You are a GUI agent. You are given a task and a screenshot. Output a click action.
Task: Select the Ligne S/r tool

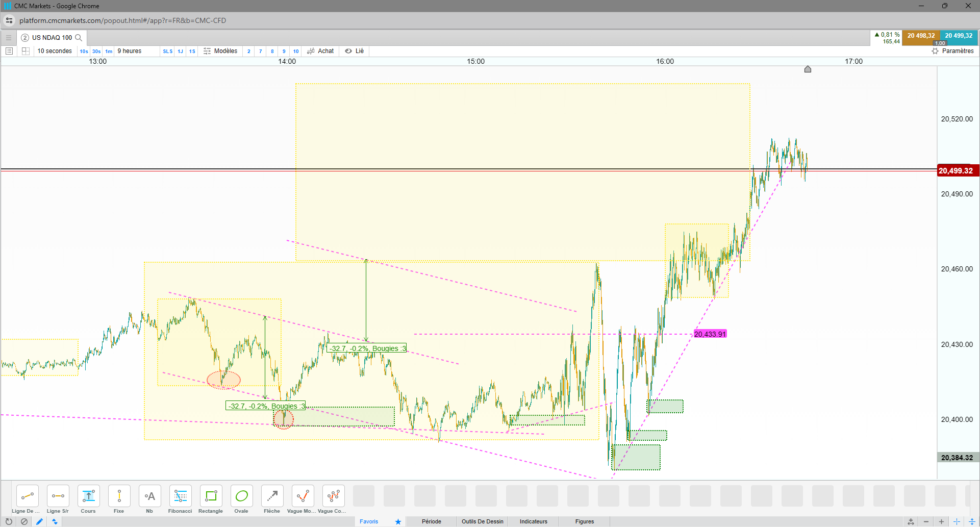point(58,499)
